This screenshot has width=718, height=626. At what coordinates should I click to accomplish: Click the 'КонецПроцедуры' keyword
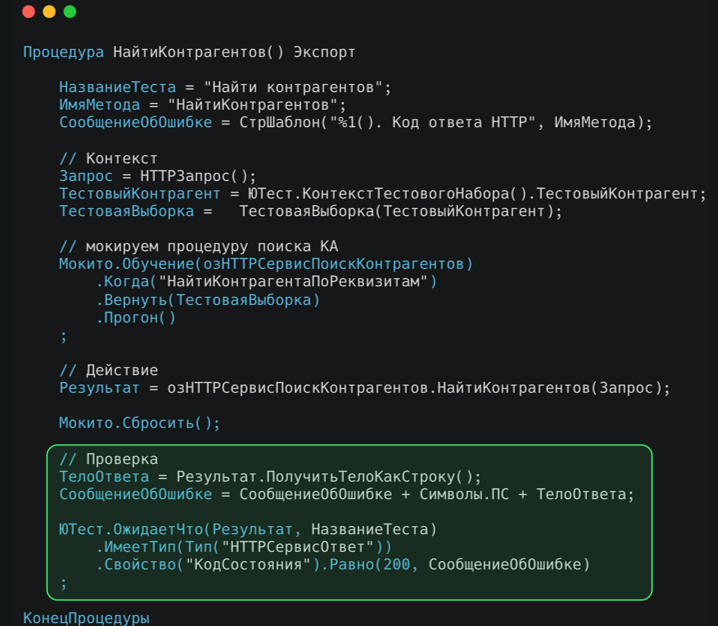tap(86, 618)
